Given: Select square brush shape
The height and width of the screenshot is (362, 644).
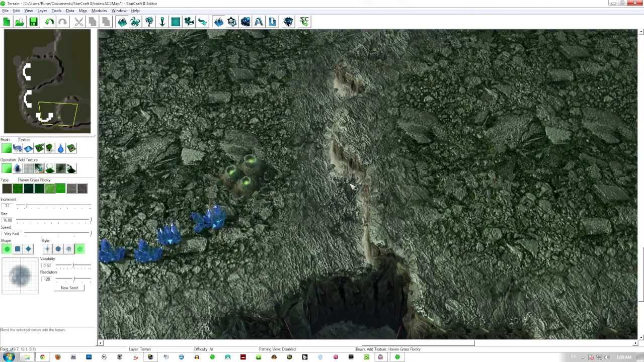Looking at the screenshot, I should click(18, 249).
